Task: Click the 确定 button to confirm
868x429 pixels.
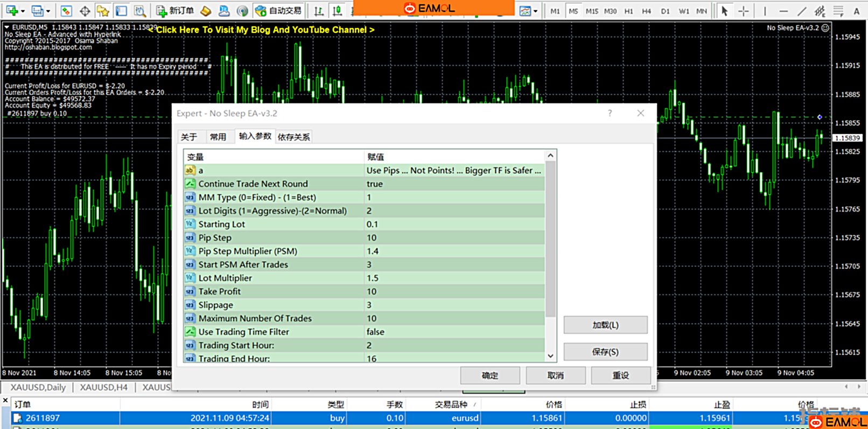Action: [490, 375]
